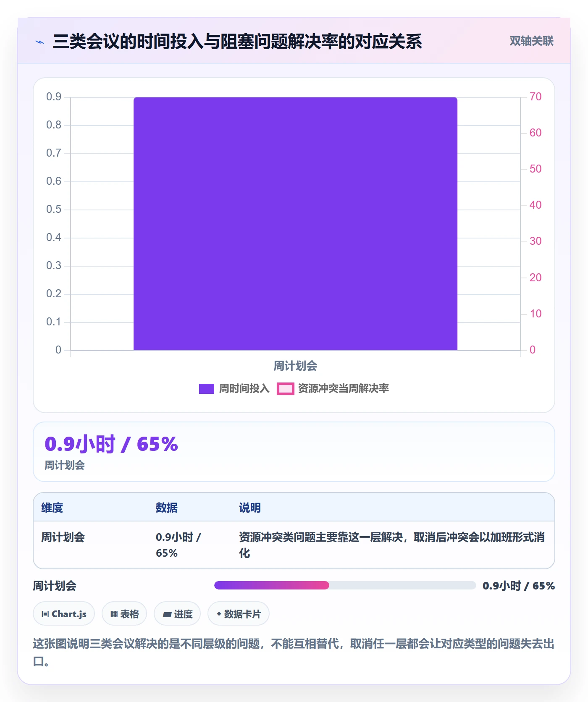Click the 周时间投入 legend label text
The width and height of the screenshot is (588, 702).
pos(244,389)
